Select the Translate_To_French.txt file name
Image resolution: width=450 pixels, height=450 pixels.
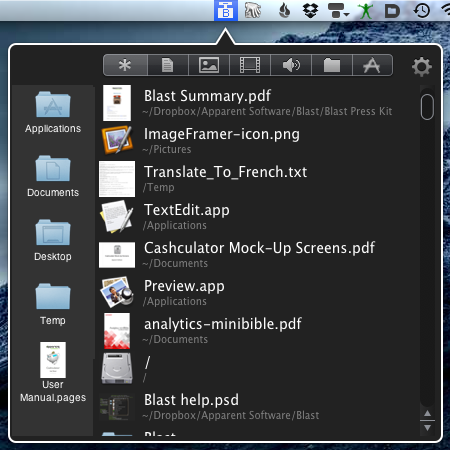point(225,172)
